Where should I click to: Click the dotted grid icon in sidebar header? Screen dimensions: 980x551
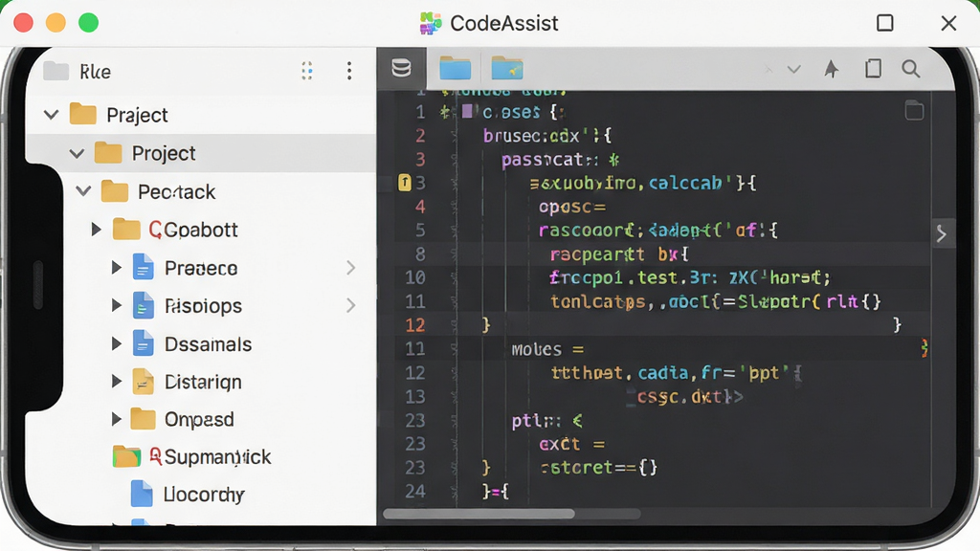(x=307, y=71)
